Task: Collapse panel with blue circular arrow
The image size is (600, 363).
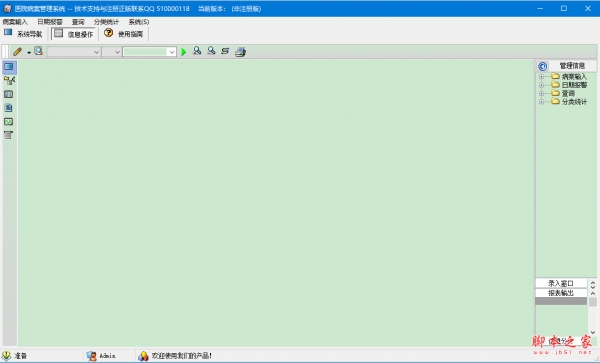Action: tap(543, 66)
